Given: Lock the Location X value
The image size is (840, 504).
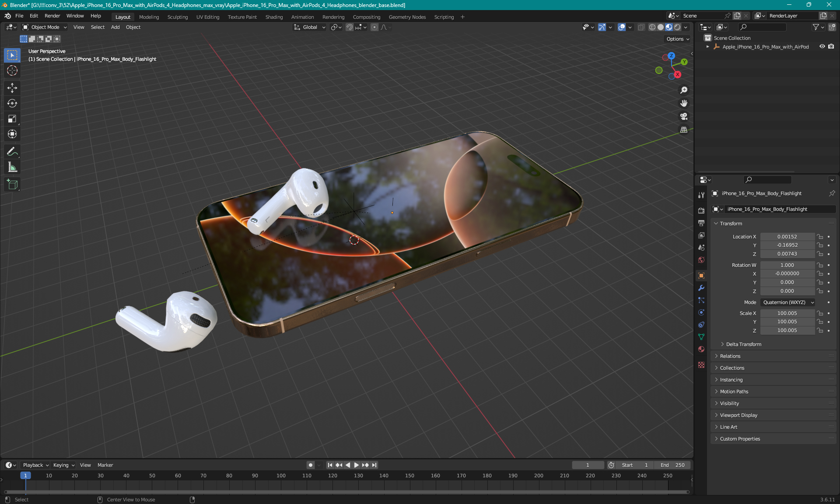Looking at the screenshot, I should [820, 237].
